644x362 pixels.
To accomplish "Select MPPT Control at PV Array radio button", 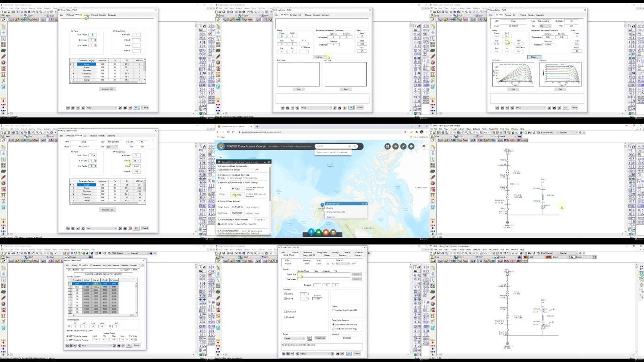I will coord(68,340).
